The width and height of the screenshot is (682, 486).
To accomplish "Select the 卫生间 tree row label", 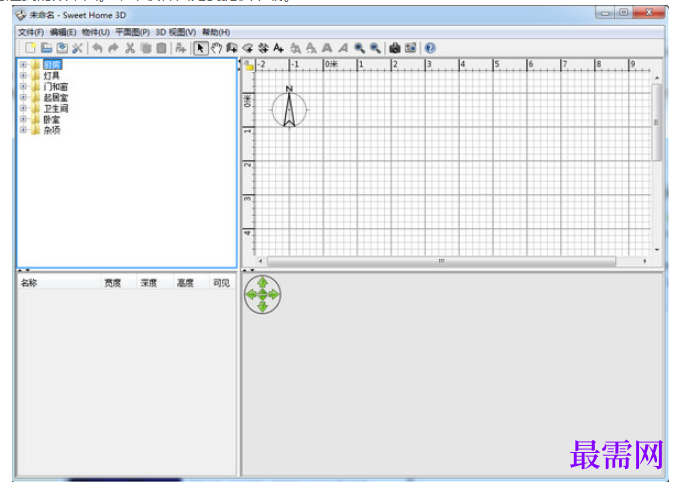I will (x=56, y=108).
